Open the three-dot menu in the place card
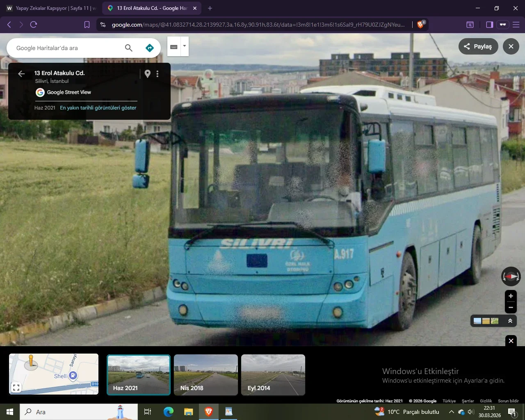This screenshot has width=525, height=420. point(157,74)
